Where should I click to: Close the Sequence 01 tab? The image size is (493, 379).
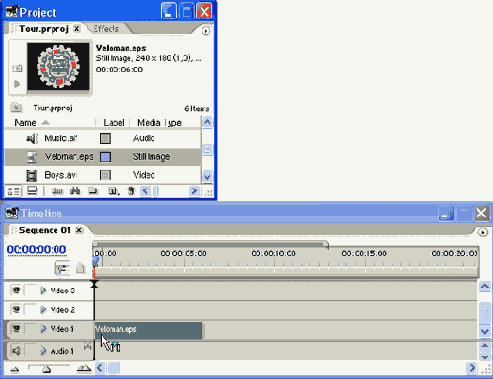tap(79, 230)
